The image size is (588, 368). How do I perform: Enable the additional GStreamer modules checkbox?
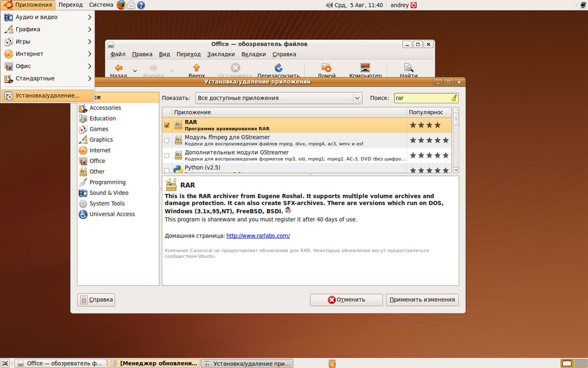167,156
